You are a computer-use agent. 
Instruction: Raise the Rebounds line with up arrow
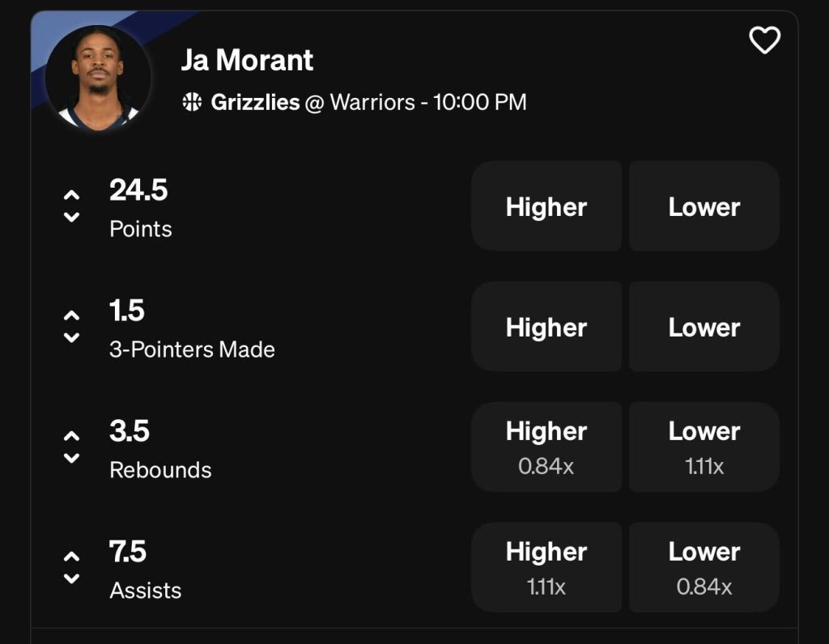(72, 436)
